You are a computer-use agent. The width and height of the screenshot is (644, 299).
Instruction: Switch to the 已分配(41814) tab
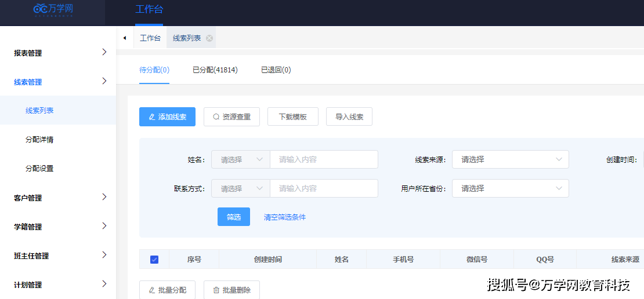tap(215, 70)
